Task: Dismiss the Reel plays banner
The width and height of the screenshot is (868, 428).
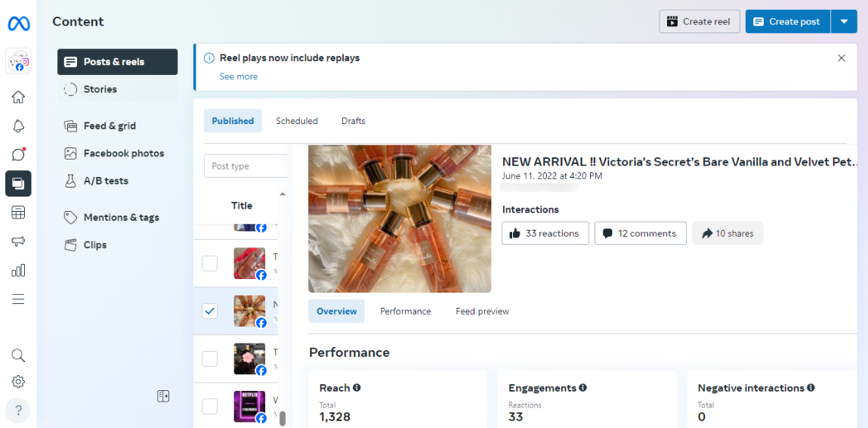Action: [842, 57]
